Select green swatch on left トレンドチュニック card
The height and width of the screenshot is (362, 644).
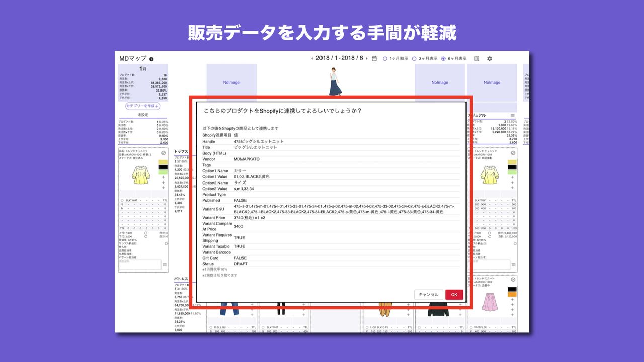pos(163,172)
